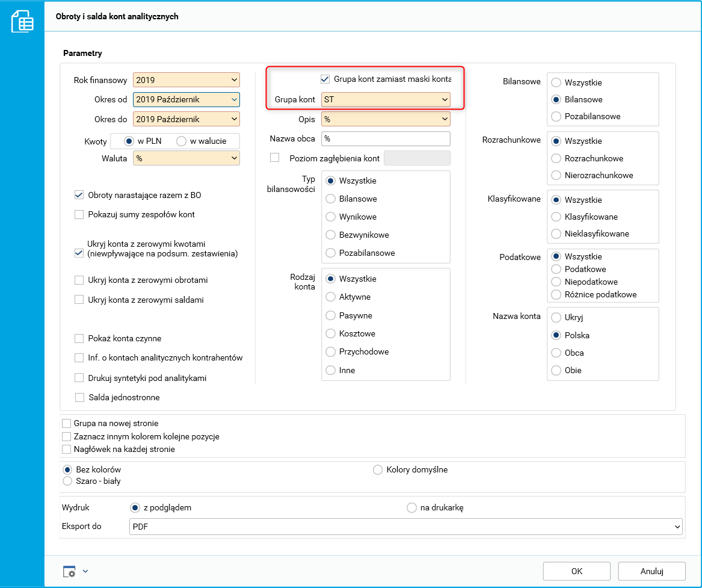Choose Pozabilansowe under Bilansowe group

(x=556, y=116)
